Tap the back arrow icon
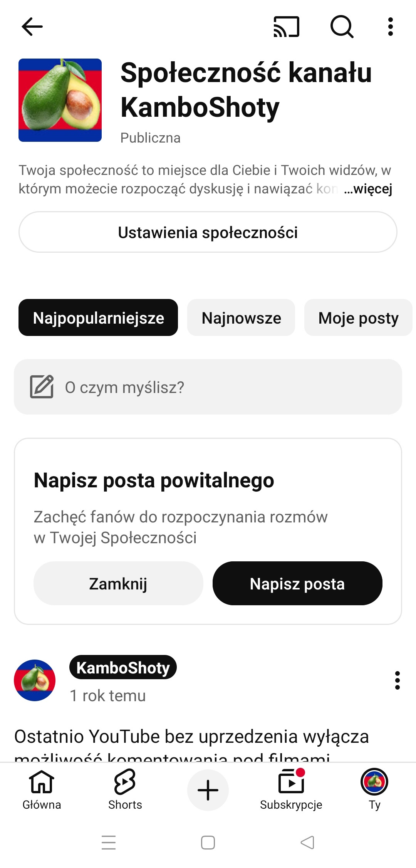 click(32, 27)
